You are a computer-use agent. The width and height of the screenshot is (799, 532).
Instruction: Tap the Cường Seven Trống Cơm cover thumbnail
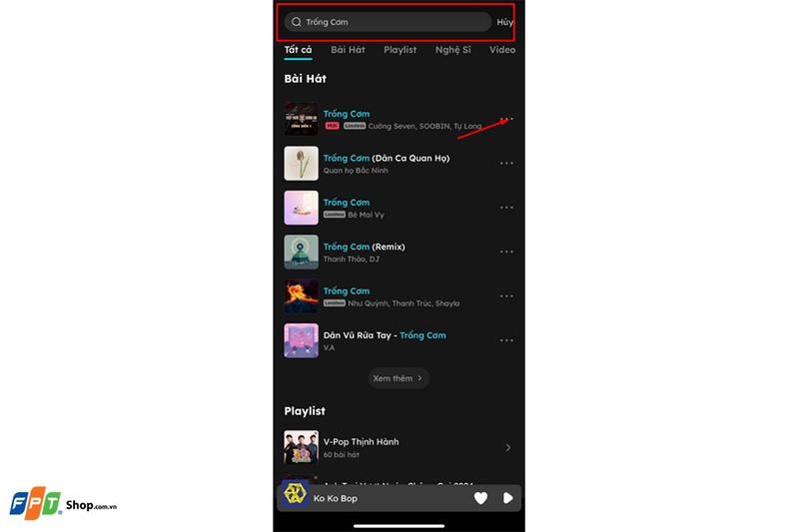pyautogui.click(x=302, y=119)
